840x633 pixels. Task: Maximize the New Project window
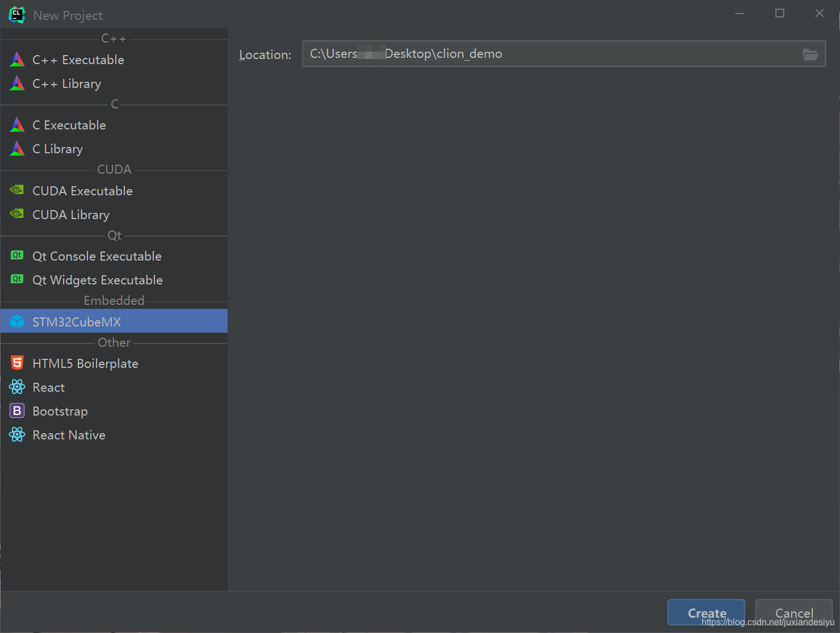[780, 13]
